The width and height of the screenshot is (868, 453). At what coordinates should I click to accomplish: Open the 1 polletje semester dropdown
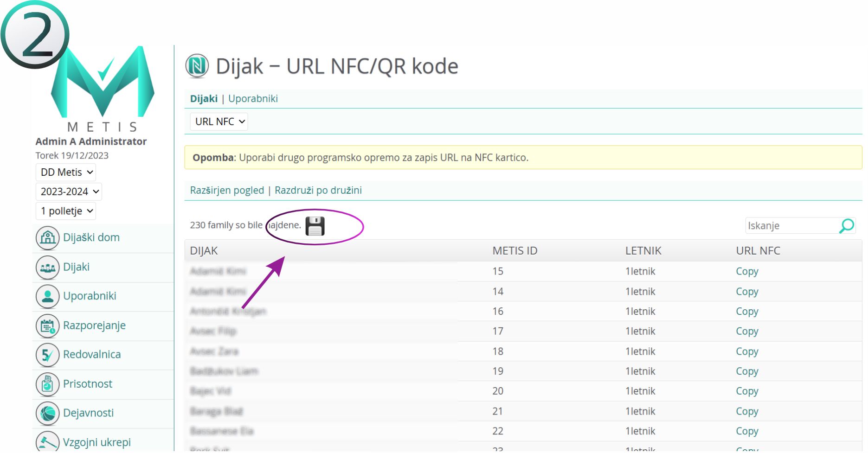click(x=66, y=211)
